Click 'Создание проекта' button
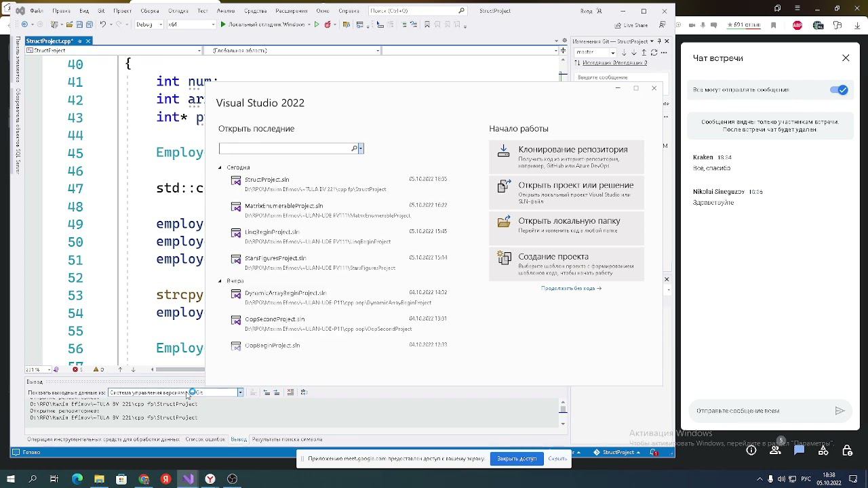 (566, 264)
